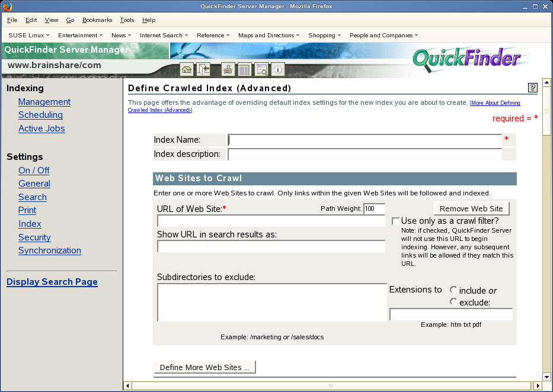Viewport: 553px width, 392px height.
Task: Expand the Maps and Directions dropdown
Action: coord(268,35)
